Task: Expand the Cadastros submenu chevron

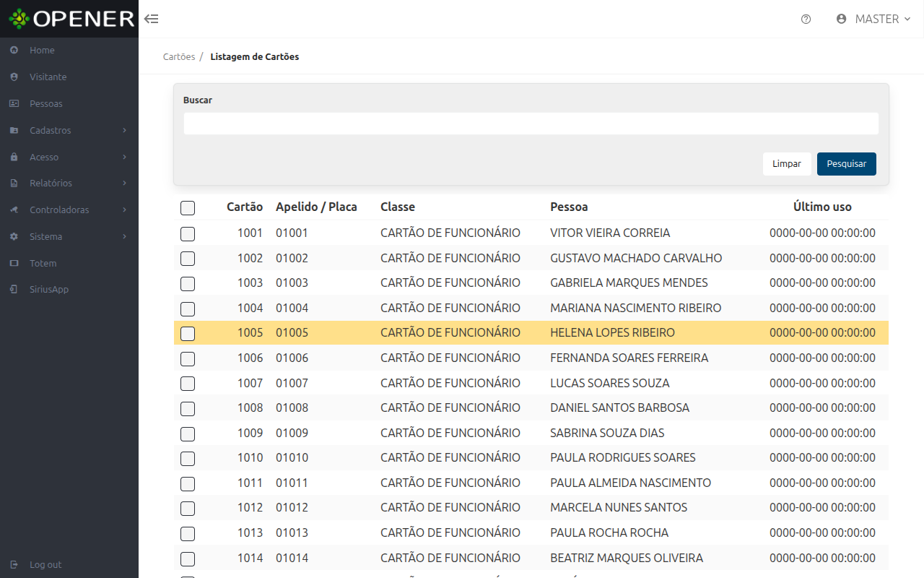Action: click(125, 130)
